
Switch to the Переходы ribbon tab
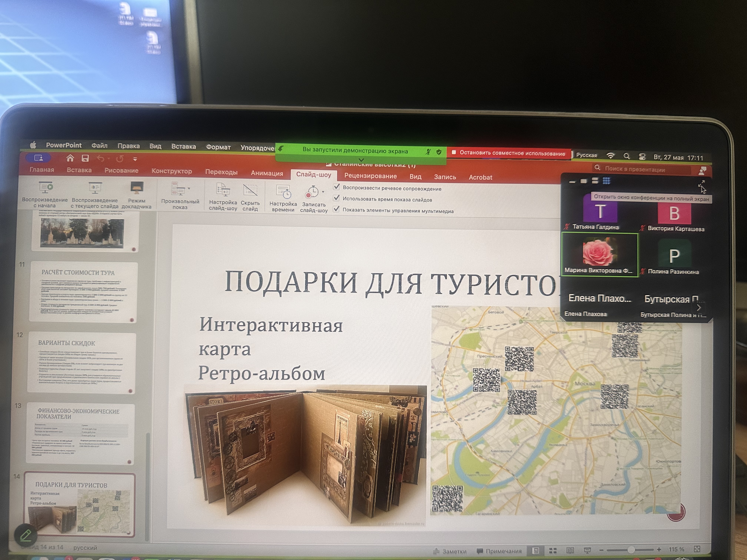tap(221, 172)
